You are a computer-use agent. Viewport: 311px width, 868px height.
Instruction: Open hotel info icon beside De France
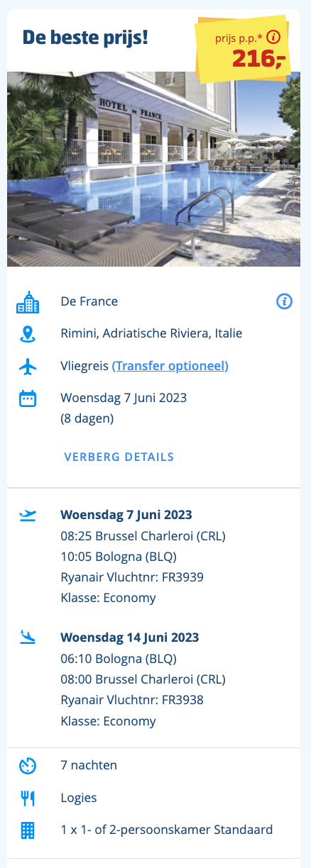coord(284,302)
